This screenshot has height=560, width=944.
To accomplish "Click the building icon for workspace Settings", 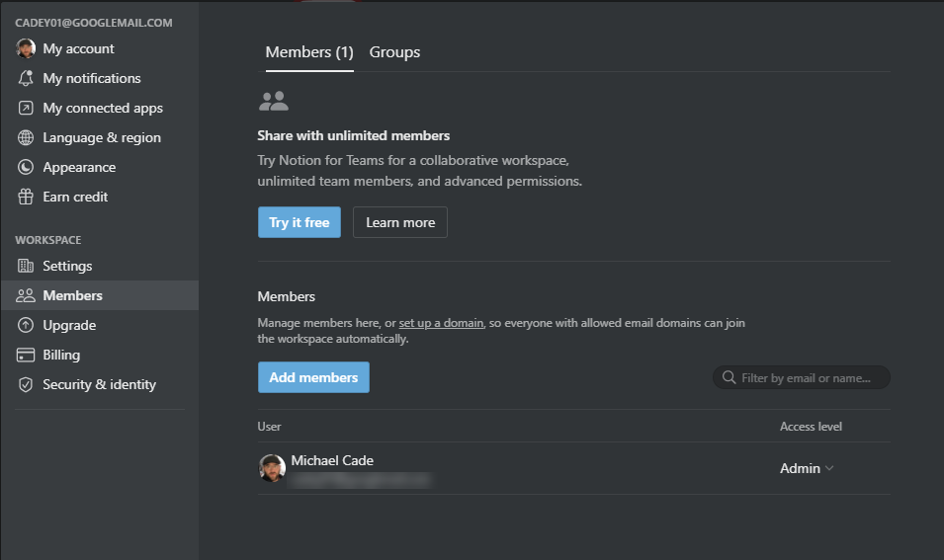I will pos(26,266).
